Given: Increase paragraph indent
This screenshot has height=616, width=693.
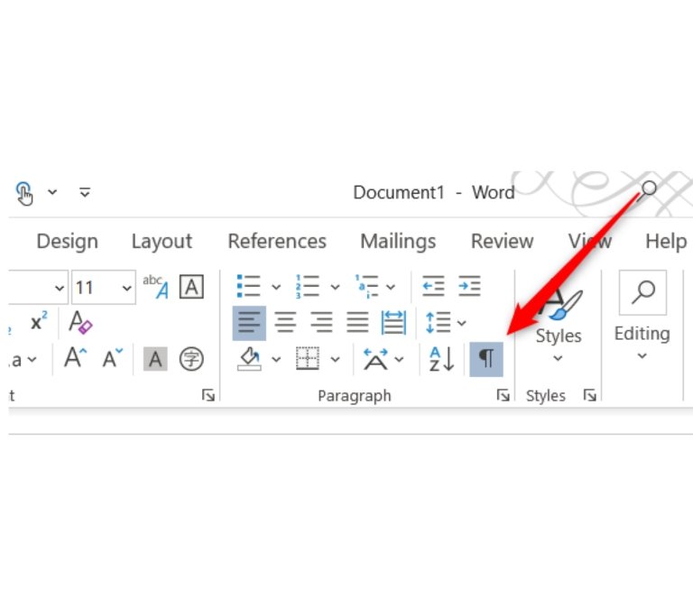Looking at the screenshot, I should tap(469, 286).
